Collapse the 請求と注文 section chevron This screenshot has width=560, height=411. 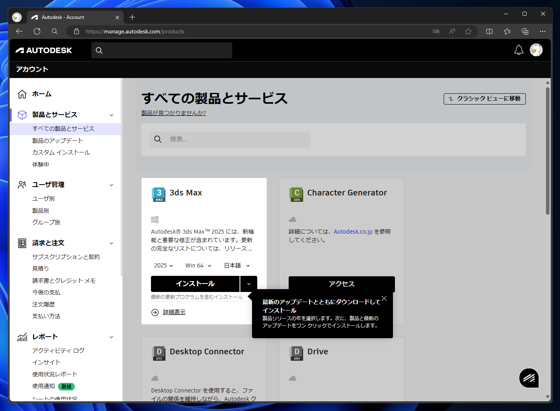point(111,244)
